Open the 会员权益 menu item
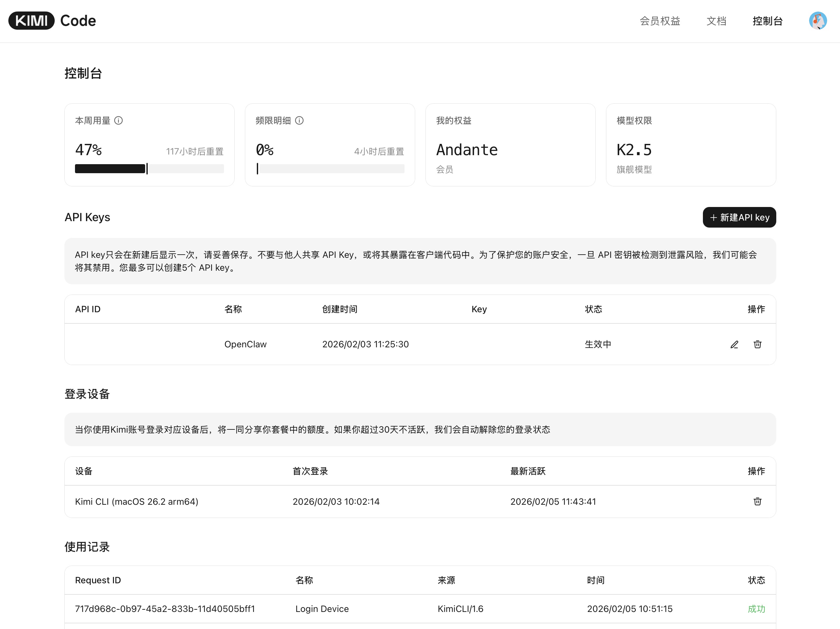Image resolution: width=840 pixels, height=629 pixels. (x=660, y=21)
